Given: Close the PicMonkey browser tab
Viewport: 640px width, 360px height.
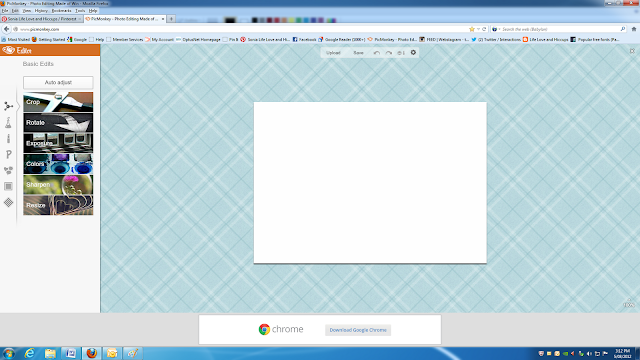Looking at the screenshot, I should click(163, 19).
